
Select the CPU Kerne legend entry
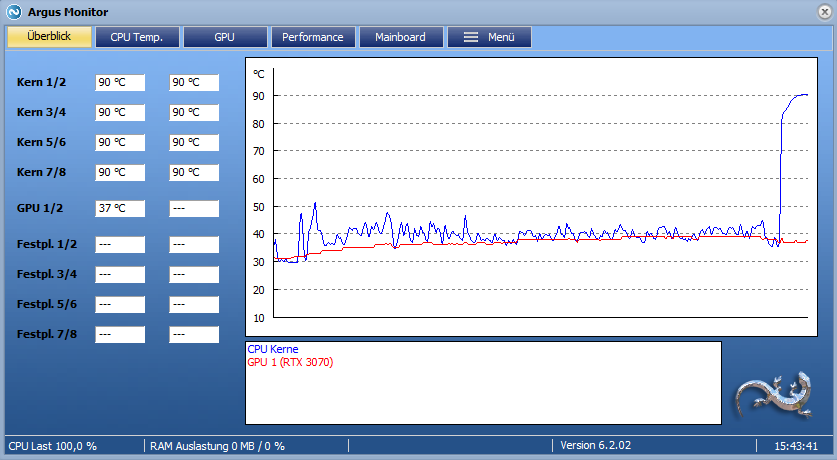[273, 349]
